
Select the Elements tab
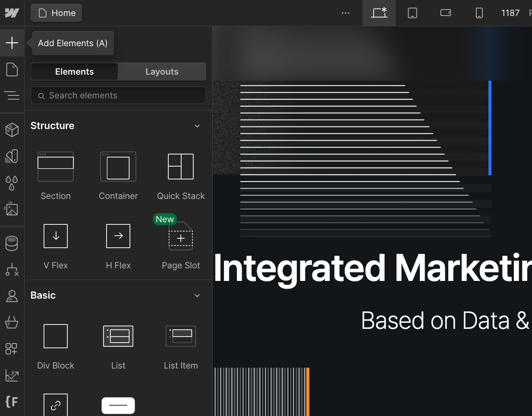[x=74, y=72]
